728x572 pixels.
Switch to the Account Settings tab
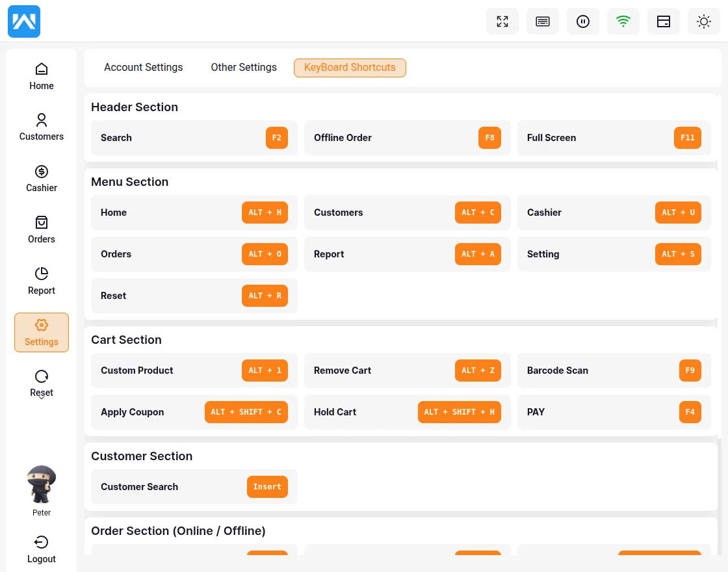(x=143, y=68)
